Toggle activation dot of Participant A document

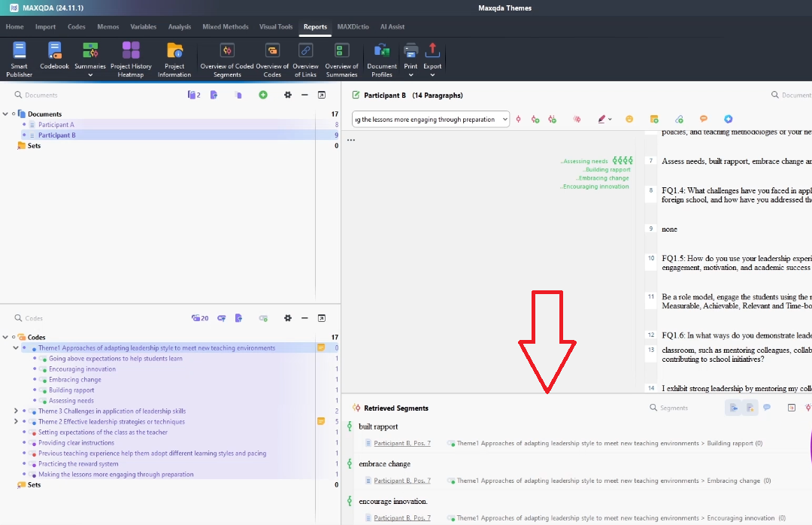point(25,125)
